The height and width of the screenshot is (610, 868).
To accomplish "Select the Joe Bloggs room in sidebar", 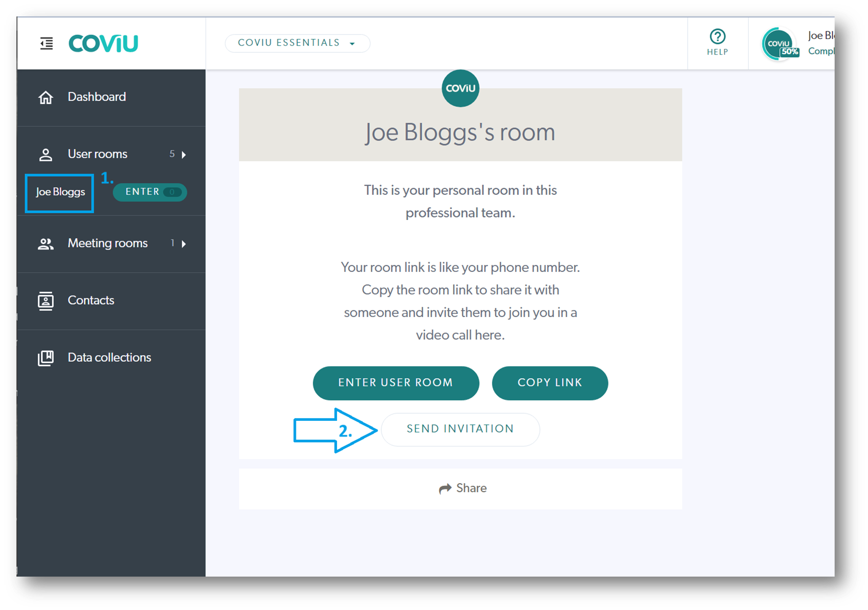I will click(60, 192).
